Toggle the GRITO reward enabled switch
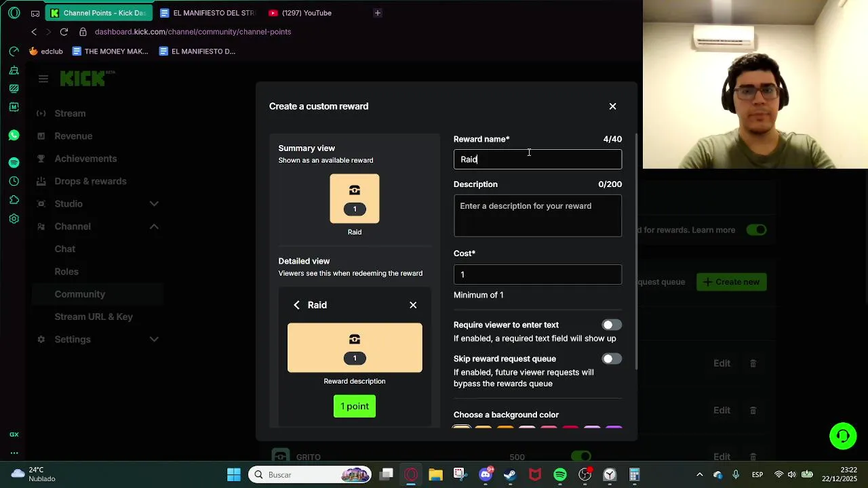Image resolution: width=868 pixels, height=488 pixels. coord(581,456)
